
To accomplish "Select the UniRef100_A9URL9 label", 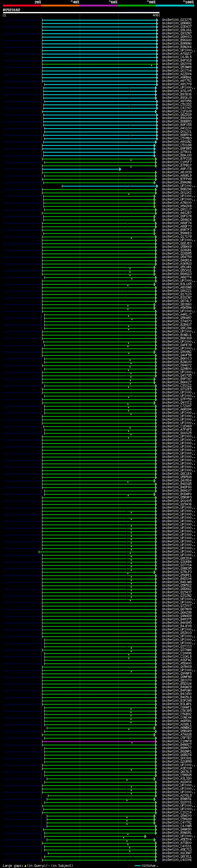I will [x=176, y=176].
